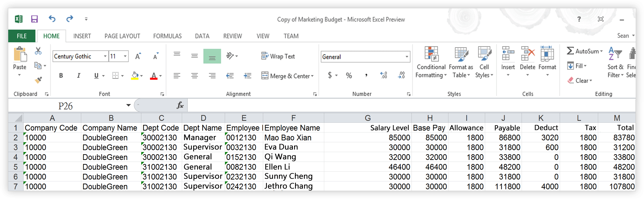Click cell containing Jethro Chang
The image size is (644, 199).
(293, 186)
